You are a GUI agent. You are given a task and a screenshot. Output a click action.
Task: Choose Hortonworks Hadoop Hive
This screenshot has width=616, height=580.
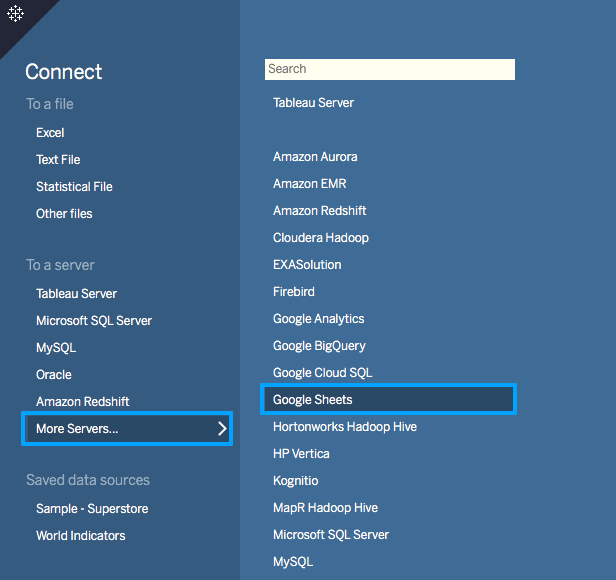(x=345, y=427)
